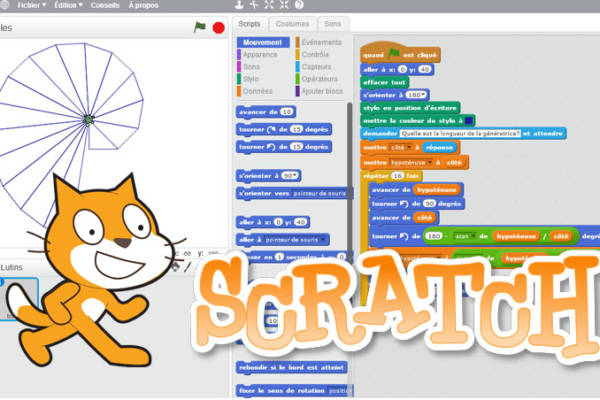Expand pointeur de souris dropdown in aller à block
The image size is (600, 400).
(296, 240)
